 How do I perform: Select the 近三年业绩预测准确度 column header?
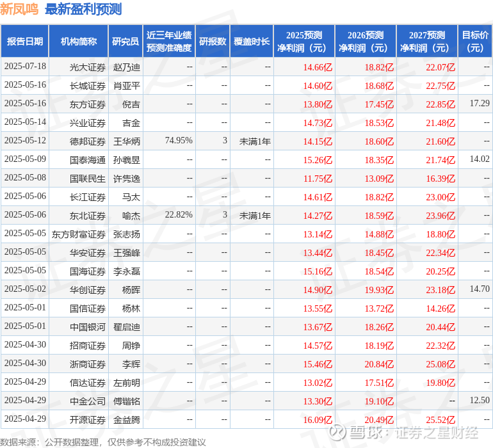coord(169,41)
